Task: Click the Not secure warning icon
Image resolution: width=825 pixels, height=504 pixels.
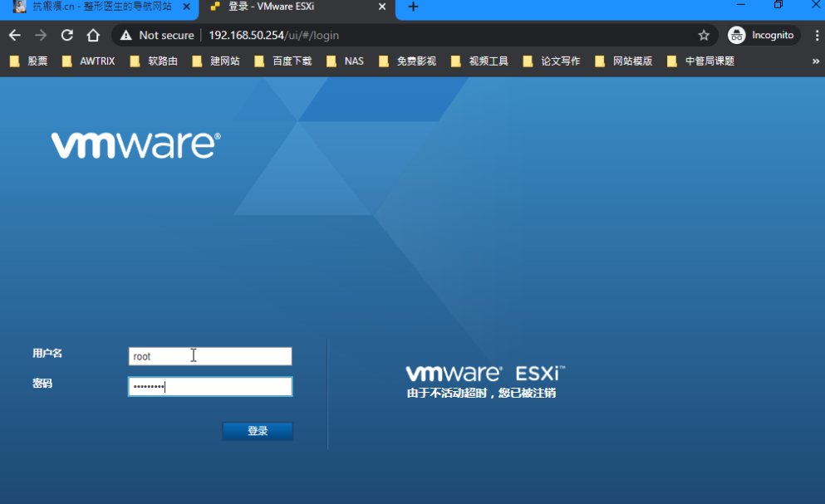Action: pos(125,35)
